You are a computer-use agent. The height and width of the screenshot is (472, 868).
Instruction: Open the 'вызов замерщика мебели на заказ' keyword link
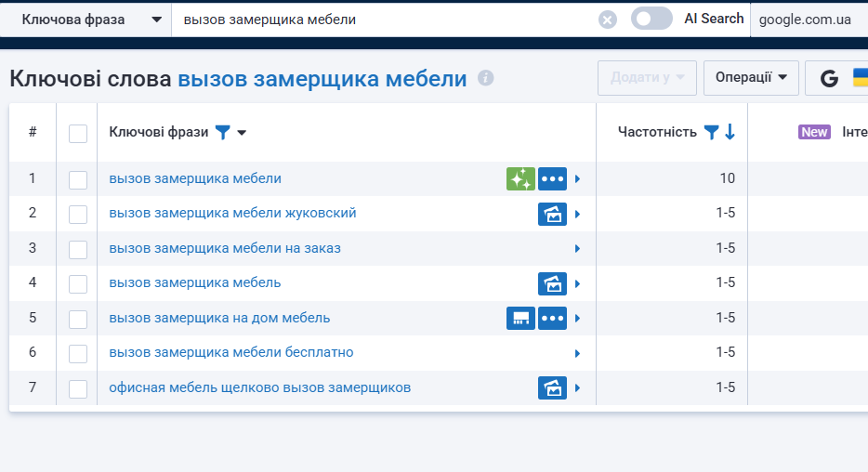click(x=225, y=248)
